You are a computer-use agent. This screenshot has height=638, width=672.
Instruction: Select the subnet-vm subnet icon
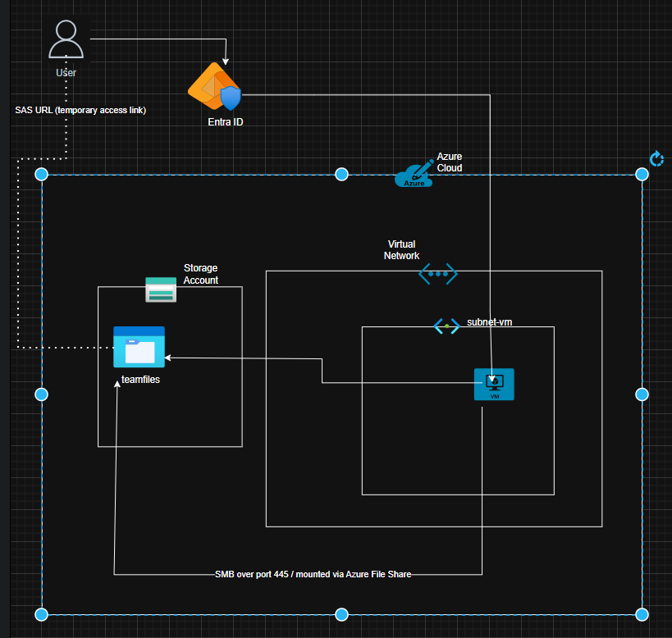pyautogui.click(x=446, y=326)
